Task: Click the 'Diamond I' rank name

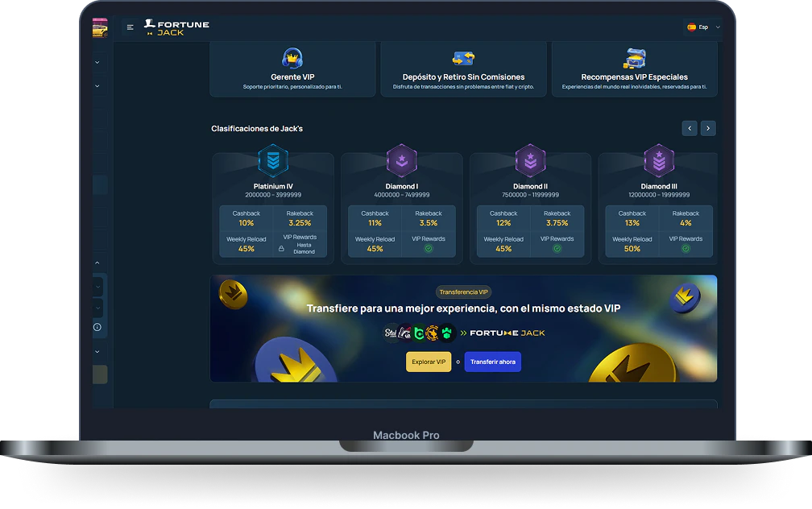Action: (x=402, y=186)
